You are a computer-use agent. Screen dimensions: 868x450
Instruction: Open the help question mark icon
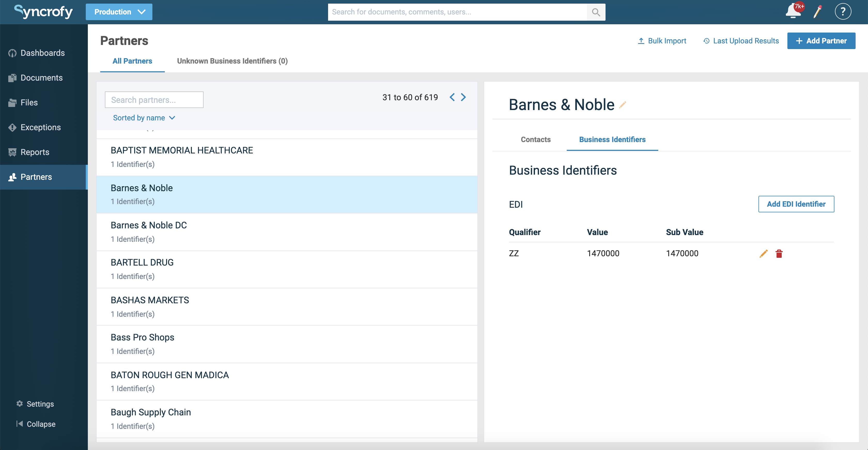[843, 12]
